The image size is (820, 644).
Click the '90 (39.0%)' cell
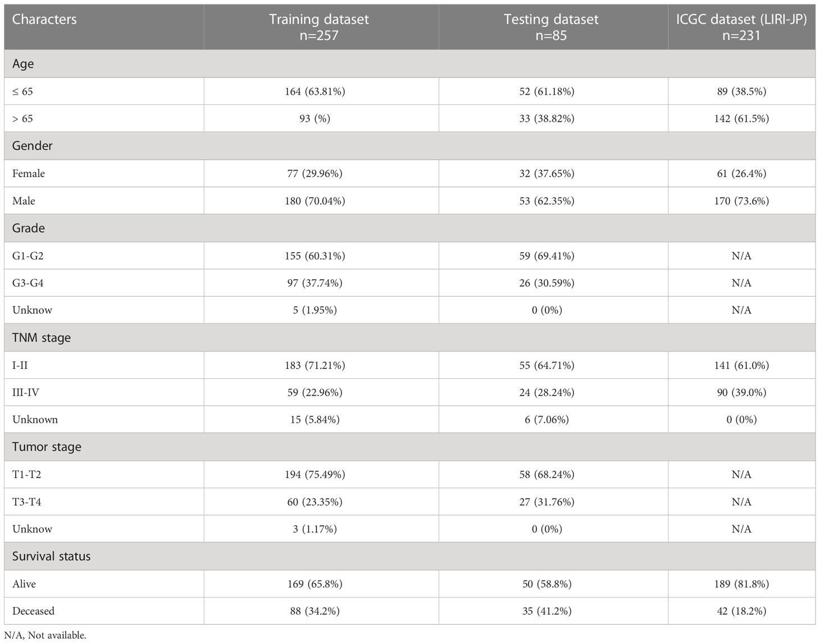[741, 392]
